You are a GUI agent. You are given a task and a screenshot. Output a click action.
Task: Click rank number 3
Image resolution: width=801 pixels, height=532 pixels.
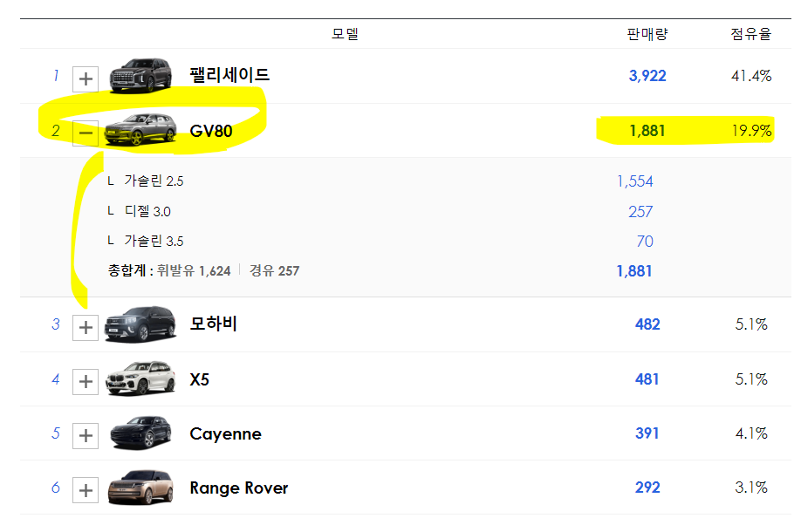tap(56, 324)
